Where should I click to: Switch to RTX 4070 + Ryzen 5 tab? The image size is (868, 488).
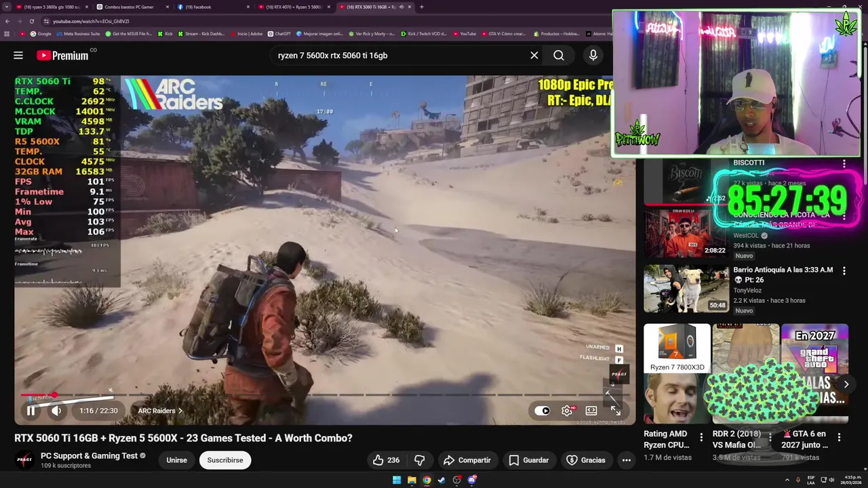(294, 7)
